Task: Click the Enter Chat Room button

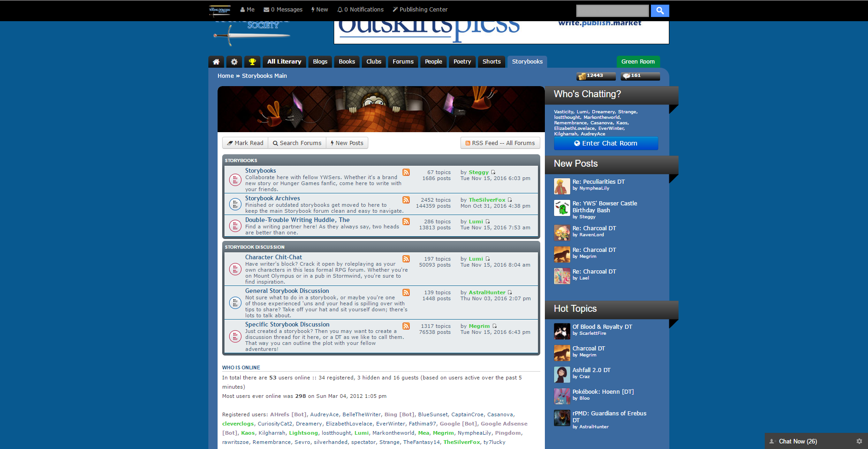Action: click(x=606, y=143)
